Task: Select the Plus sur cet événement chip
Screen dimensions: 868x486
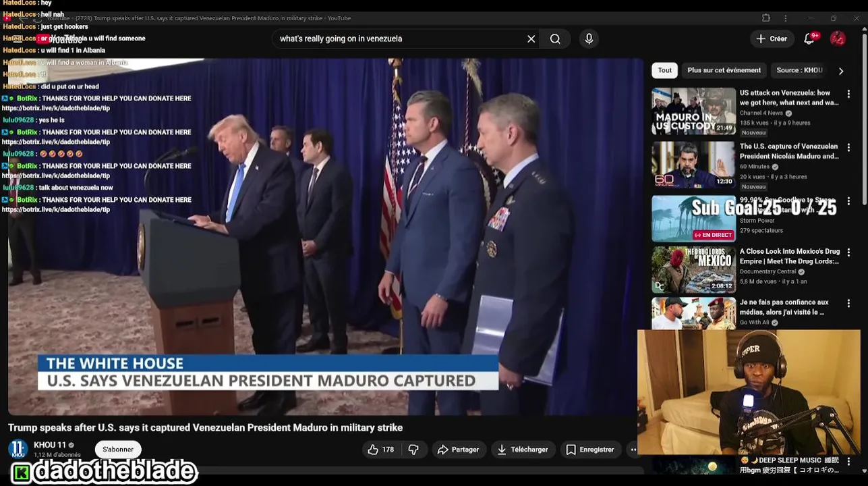Action: (724, 70)
